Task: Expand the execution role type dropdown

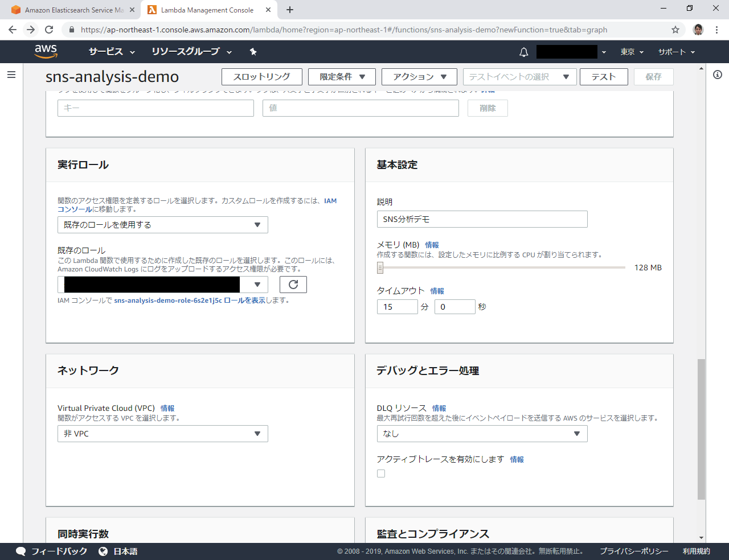Action: point(162,225)
